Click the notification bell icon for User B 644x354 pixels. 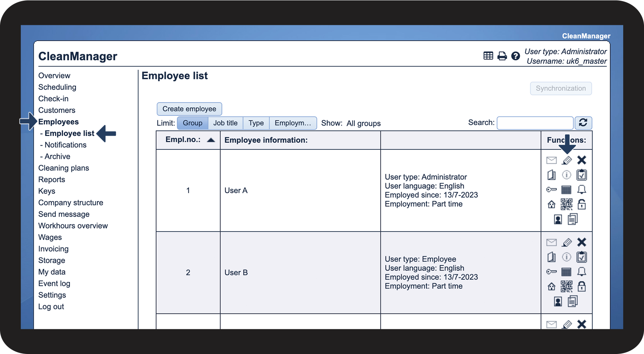582,272
